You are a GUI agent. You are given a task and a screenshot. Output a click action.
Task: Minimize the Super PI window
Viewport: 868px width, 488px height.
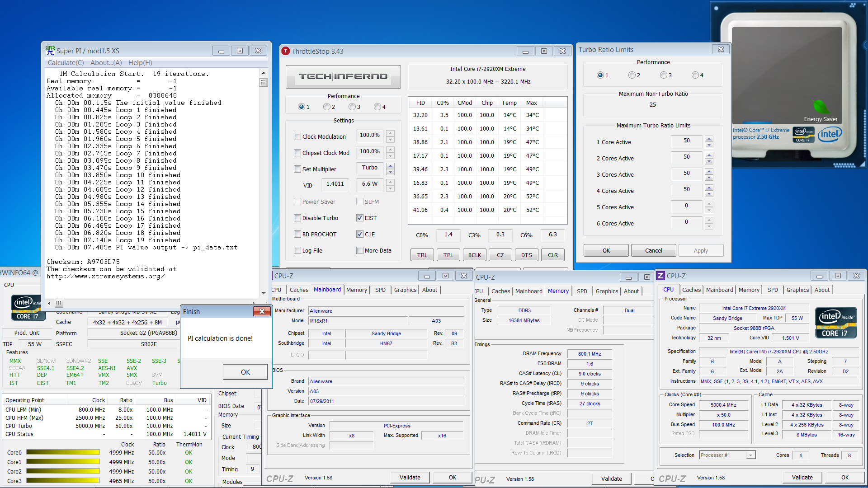[221, 51]
